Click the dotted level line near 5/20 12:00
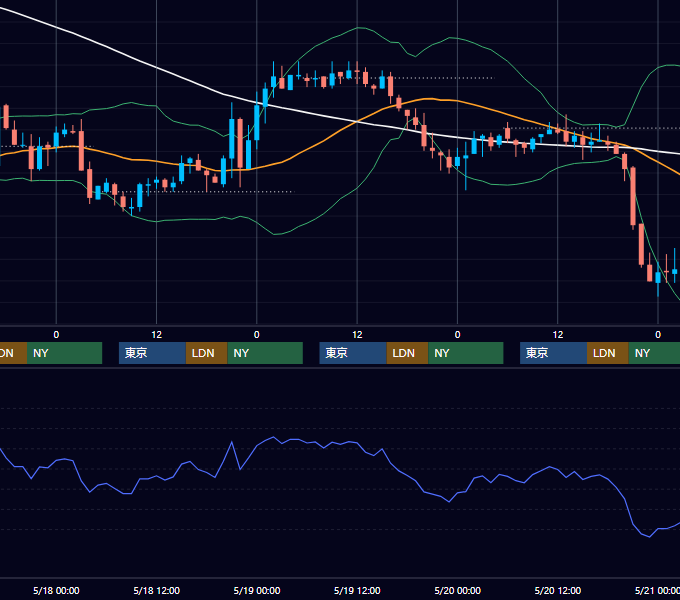The height and width of the screenshot is (600, 680). 594,128
